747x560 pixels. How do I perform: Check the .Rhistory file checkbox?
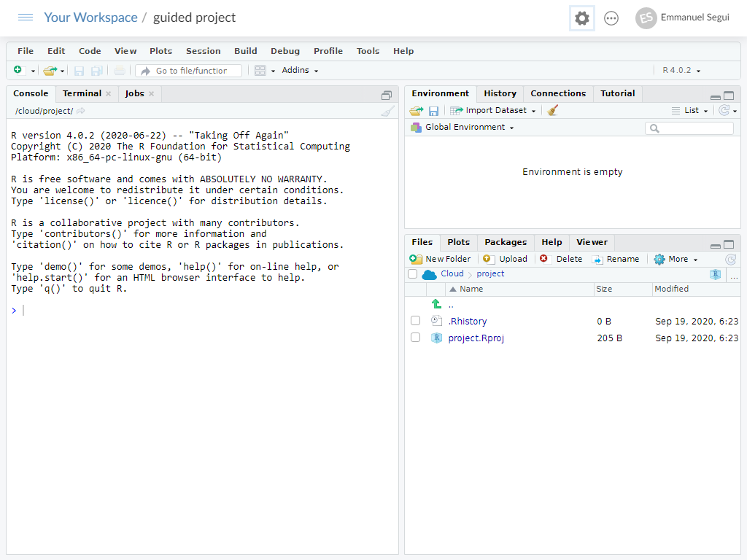[415, 320]
